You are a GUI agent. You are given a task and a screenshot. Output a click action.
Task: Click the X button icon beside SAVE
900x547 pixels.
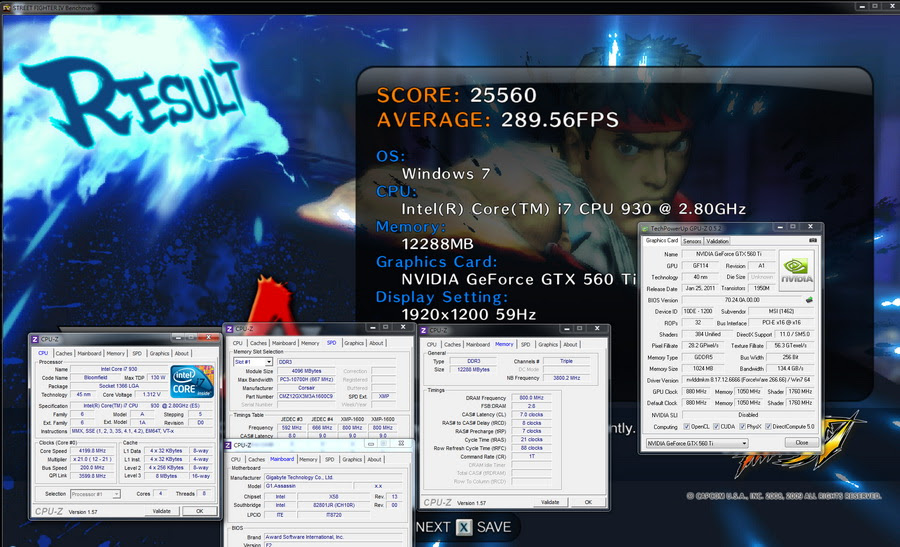click(464, 527)
